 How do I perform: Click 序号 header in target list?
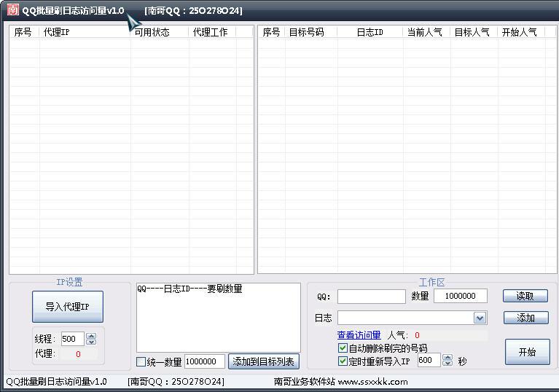pos(272,32)
